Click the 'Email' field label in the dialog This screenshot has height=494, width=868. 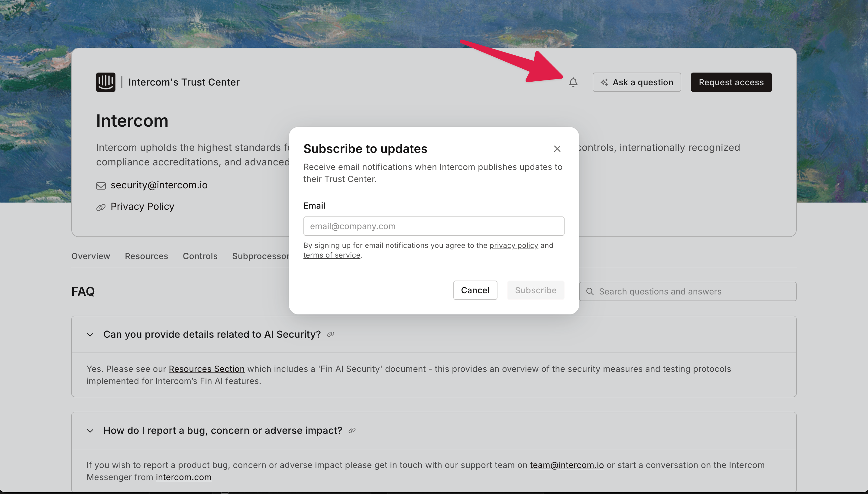tap(314, 206)
